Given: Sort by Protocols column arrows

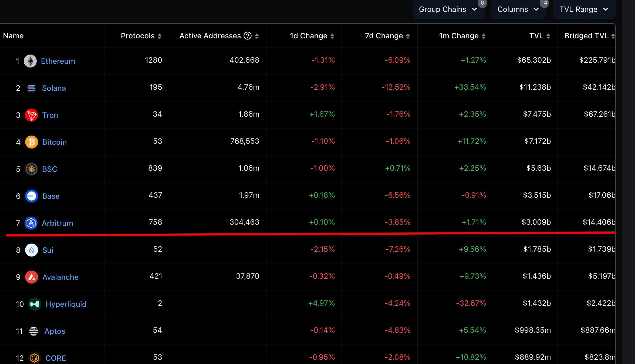Looking at the screenshot, I should pyautogui.click(x=160, y=36).
